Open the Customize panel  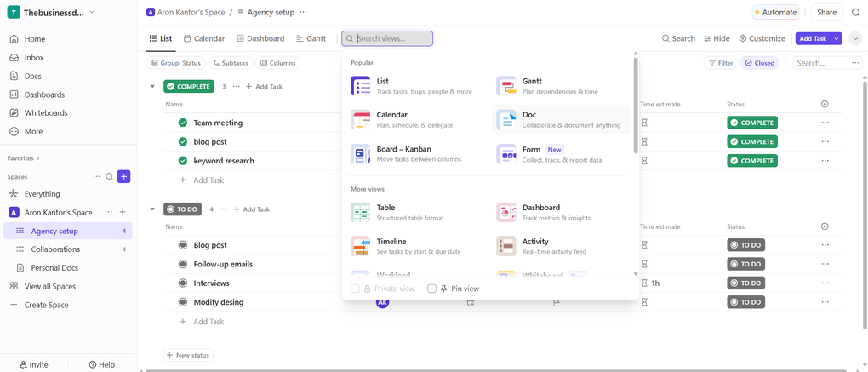coord(762,39)
